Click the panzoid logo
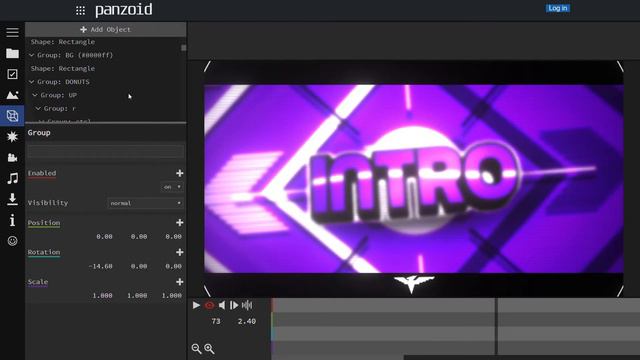Image resolution: width=640 pixels, height=360 pixels. pos(124,10)
